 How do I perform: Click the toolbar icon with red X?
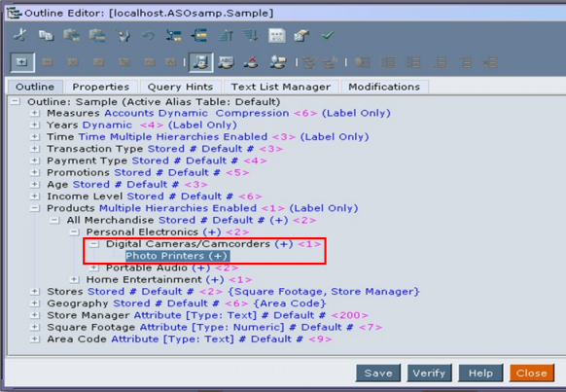point(251,62)
